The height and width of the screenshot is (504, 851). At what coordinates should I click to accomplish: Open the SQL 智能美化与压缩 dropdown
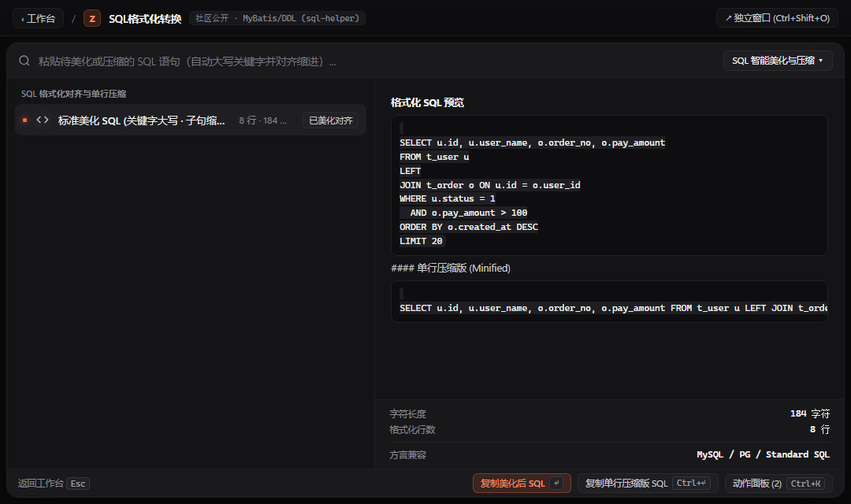click(777, 61)
